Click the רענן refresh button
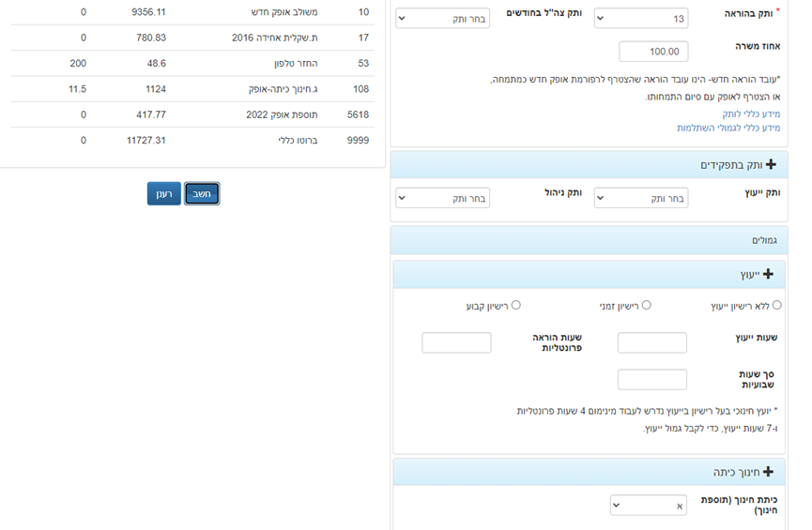Viewport: 812px width, 530px height. [x=163, y=193]
